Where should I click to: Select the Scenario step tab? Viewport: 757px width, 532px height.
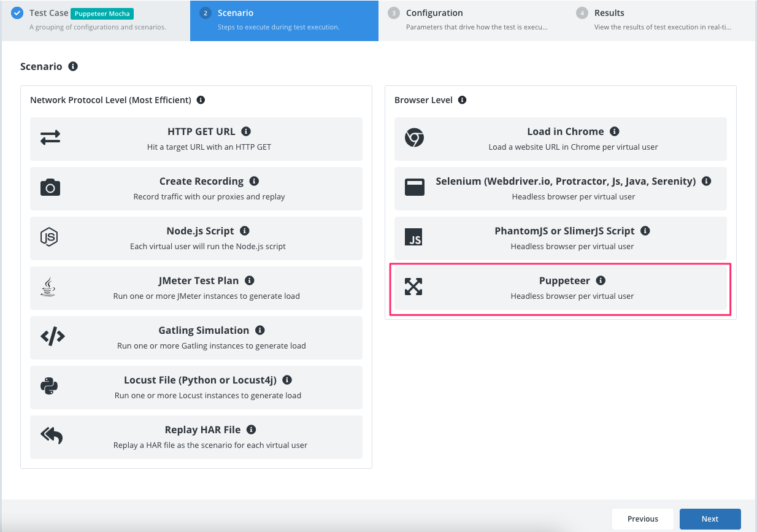click(284, 20)
